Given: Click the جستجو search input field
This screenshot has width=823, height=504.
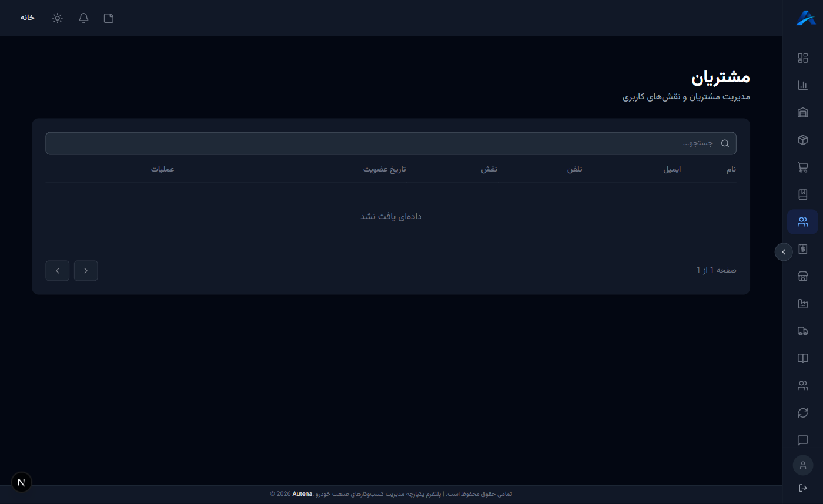Looking at the screenshot, I should pyautogui.click(x=391, y=143).
